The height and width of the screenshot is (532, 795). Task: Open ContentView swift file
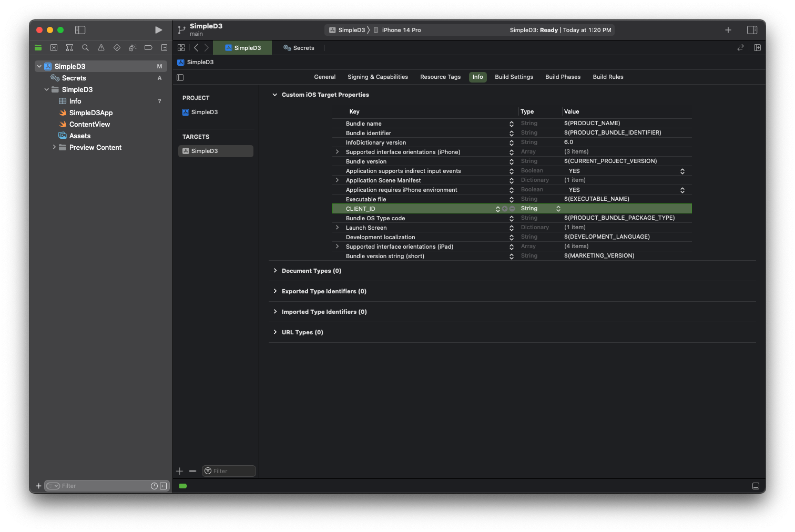click(x=89, y=124)
